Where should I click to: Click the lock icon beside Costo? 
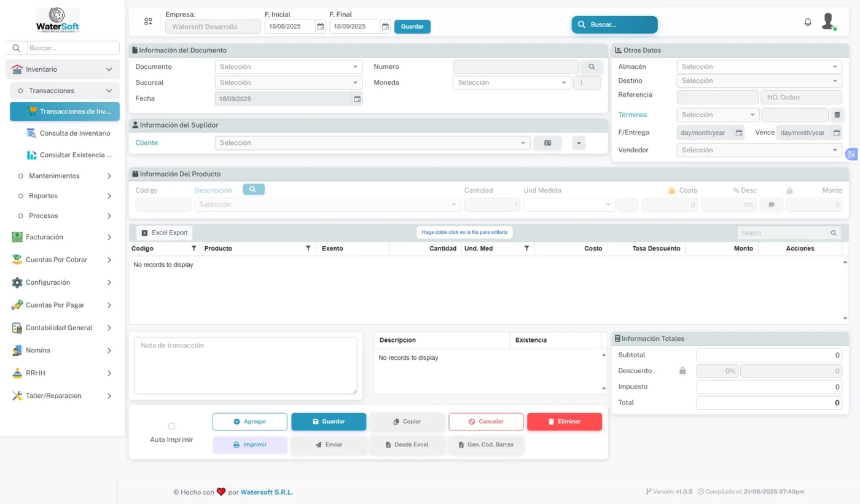click(672, 191)
